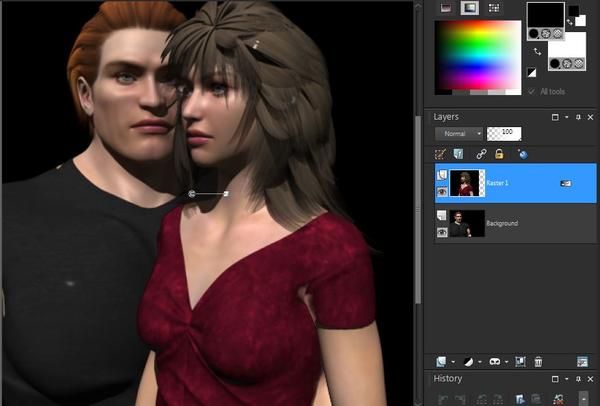
Task: Click quick layer settings icon at right
Action: 582,361
